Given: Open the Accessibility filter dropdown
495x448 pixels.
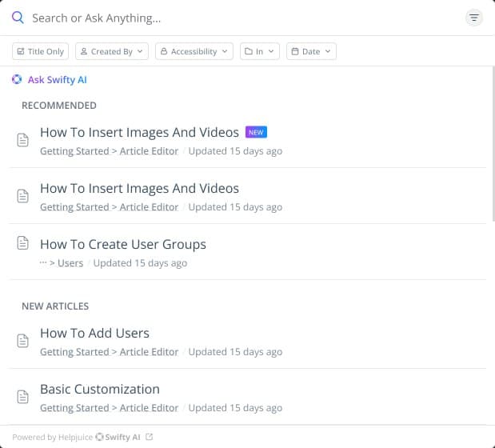Looking at the screenshot, I should 194,51.
